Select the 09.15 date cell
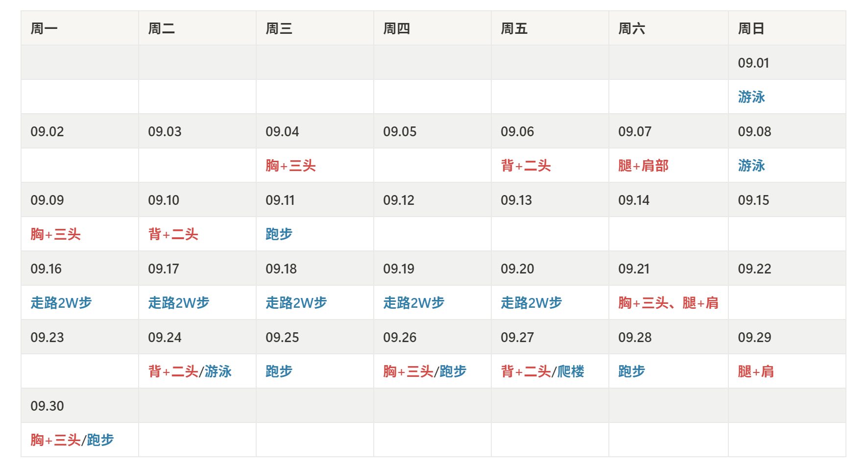The height and width of the screenshot is (470, 868). click(787, 200)
